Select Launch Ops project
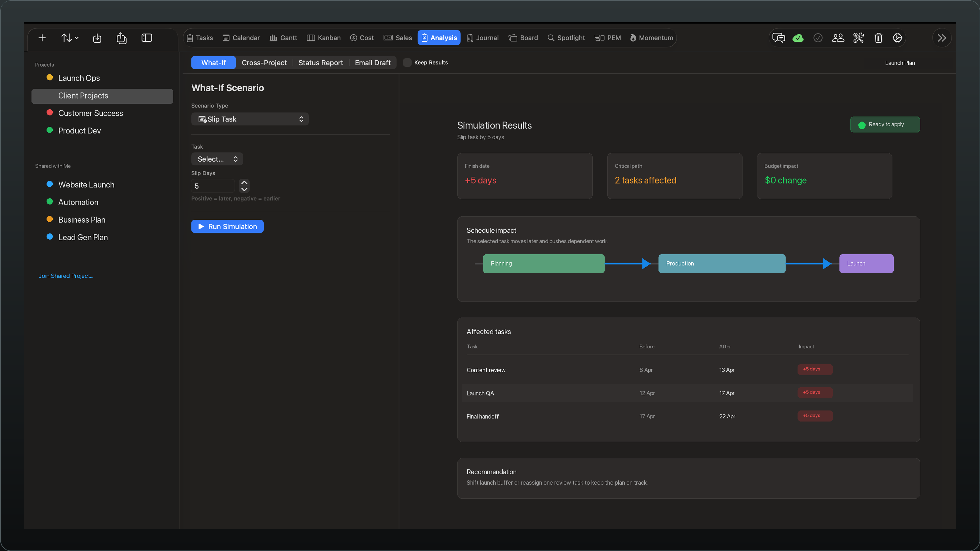The image size is (980, 551). click(102, 78)
